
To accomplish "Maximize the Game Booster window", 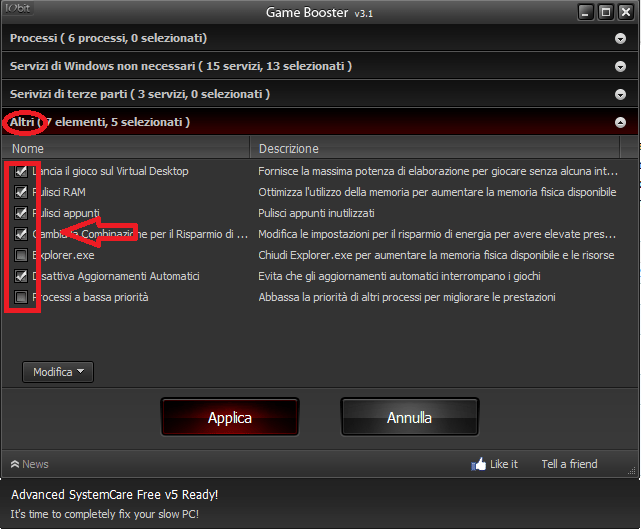I will (x=606, y=12).
